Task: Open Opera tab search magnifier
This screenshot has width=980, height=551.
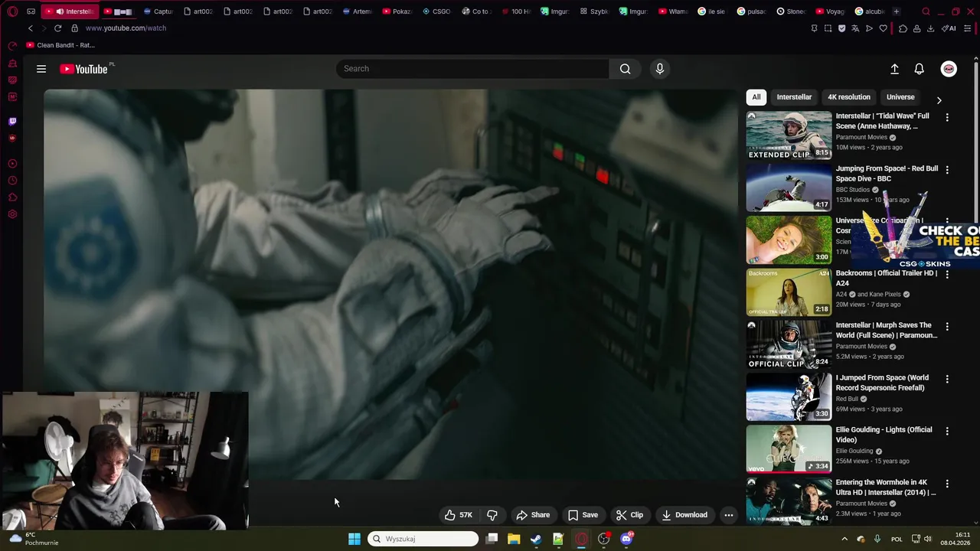Action: tap(926, 11)
